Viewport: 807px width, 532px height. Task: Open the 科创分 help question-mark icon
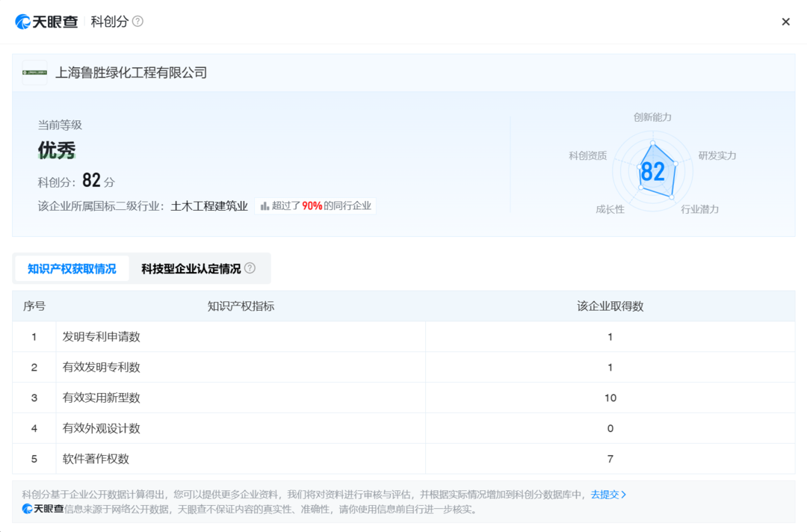pyautogui.click(x=137, y=21)
